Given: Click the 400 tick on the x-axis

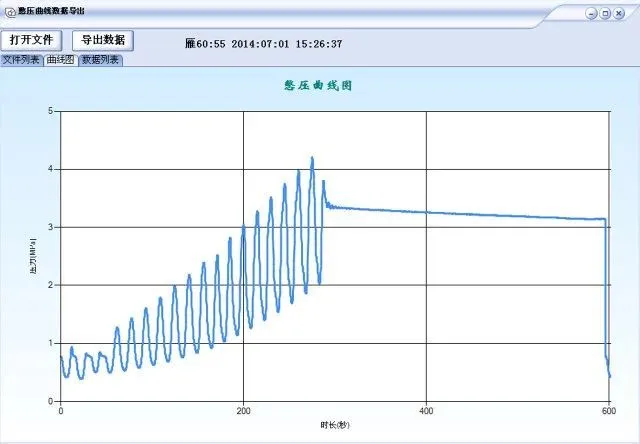Looking at the screenshot, I should point(426,411).
